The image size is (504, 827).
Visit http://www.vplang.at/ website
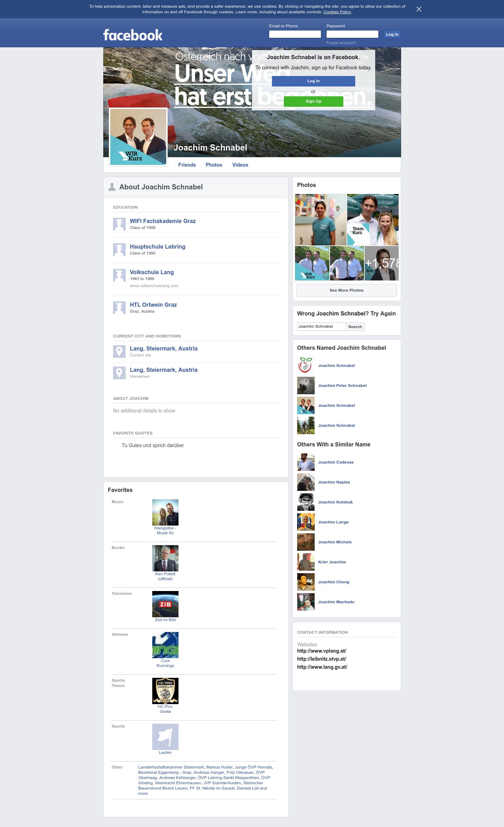[322, 651]
